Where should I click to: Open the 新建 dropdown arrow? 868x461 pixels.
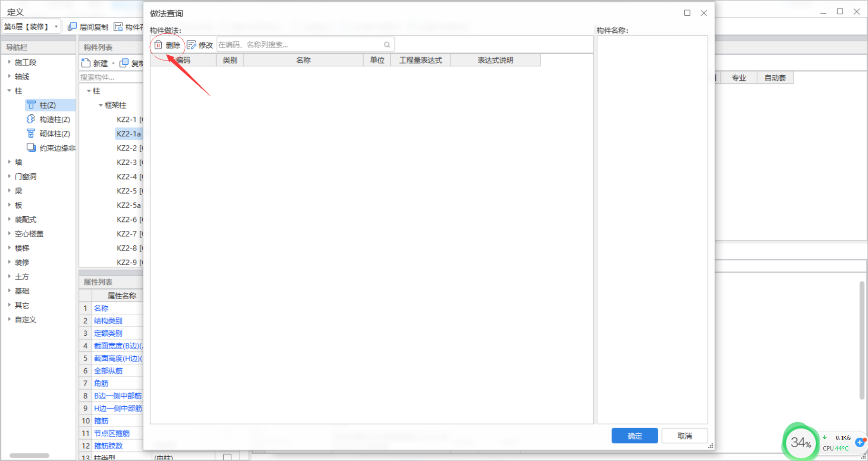coord(113,63)
